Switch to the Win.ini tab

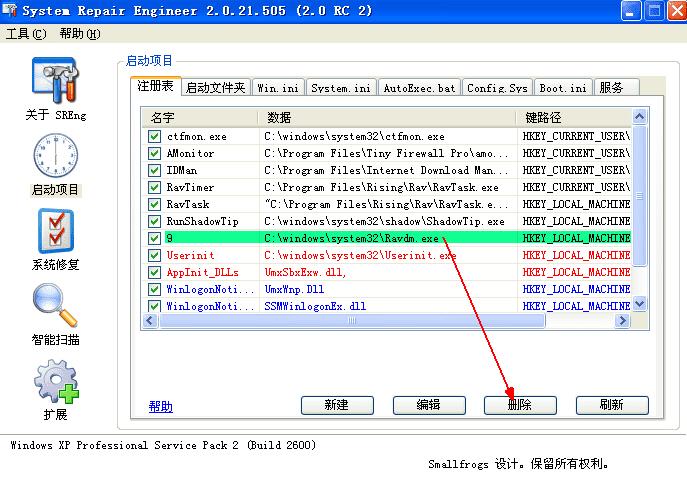click(x=278, y=88)
